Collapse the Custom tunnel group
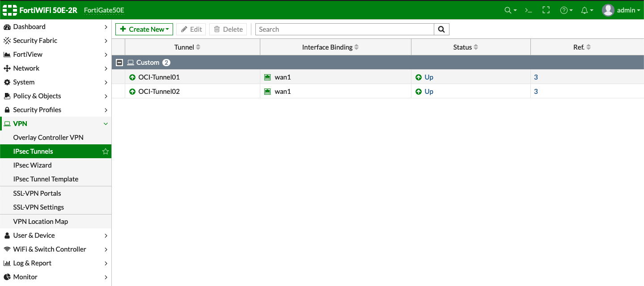 [x=119, y=63]
